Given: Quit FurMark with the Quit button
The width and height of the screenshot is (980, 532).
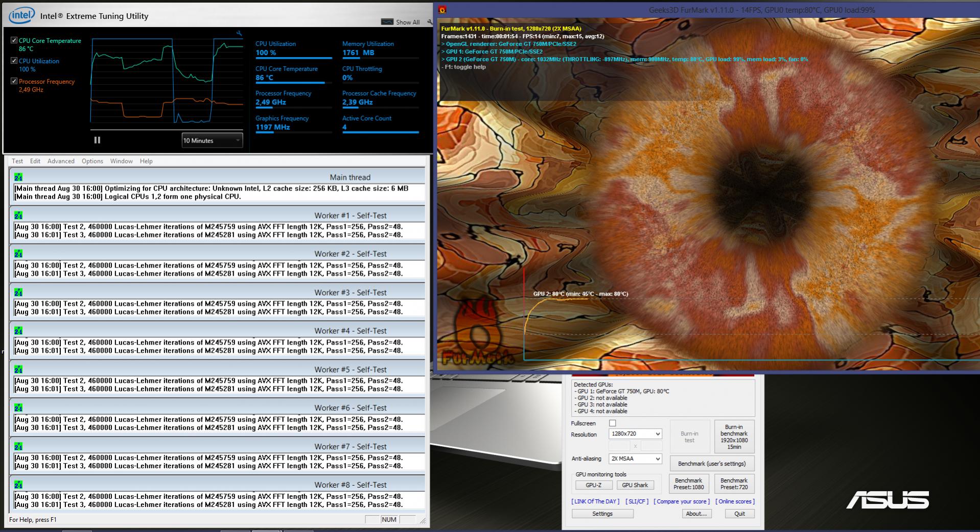Looking at the screenshot, I should [739, 514].
